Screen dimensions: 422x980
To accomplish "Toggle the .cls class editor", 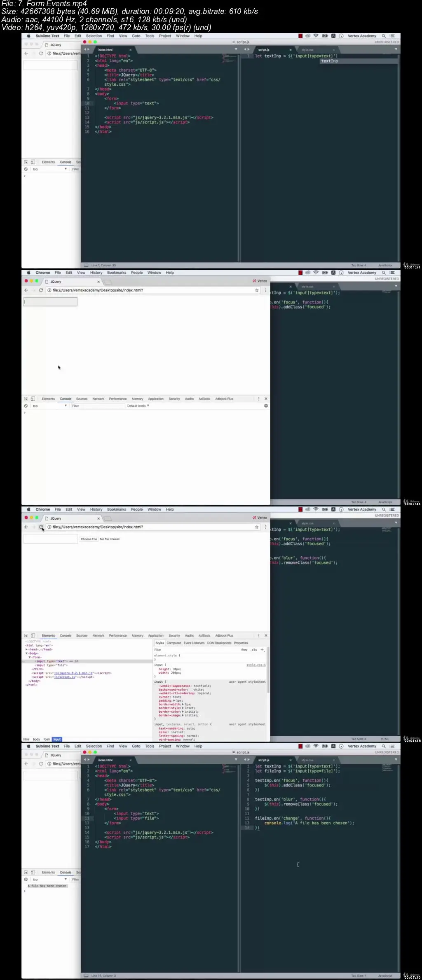I will (x=254, y=650).
